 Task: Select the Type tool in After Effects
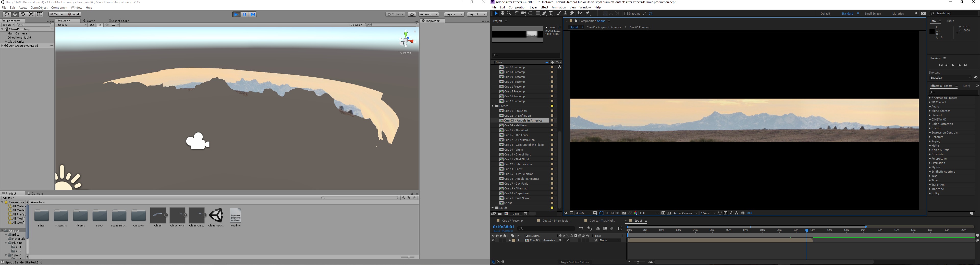click(x=551, y=13)
